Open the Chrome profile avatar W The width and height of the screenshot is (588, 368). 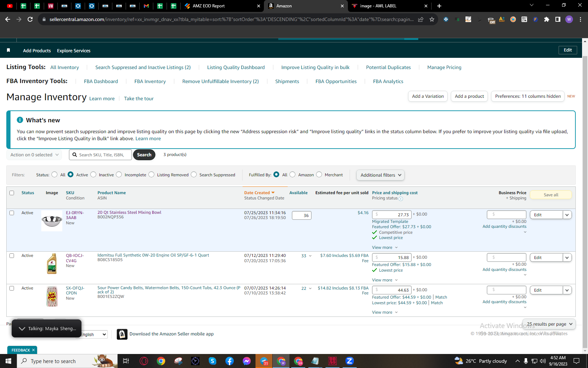[569, 19]
